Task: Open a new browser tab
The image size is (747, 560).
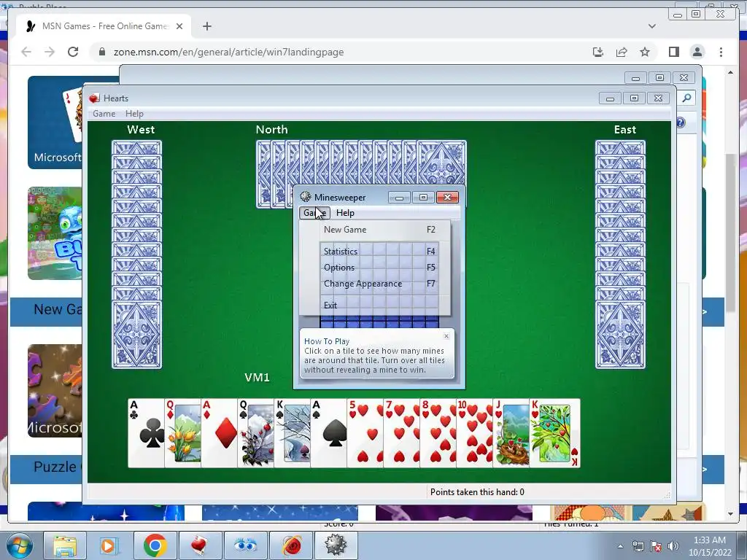Action: [x=206, y=26]
